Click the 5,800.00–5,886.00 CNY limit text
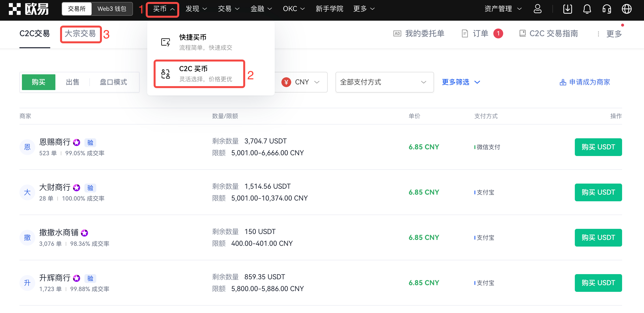 point(267,289)
